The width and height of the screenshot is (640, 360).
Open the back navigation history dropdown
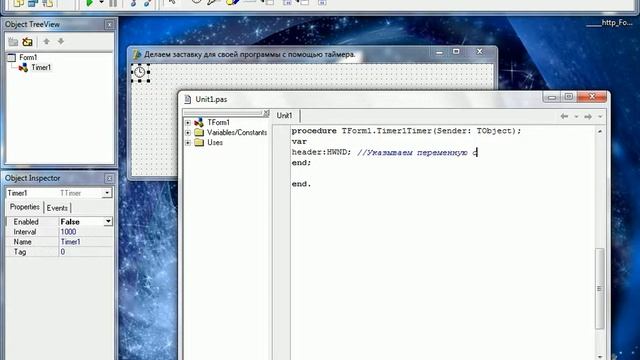(576, 117)
